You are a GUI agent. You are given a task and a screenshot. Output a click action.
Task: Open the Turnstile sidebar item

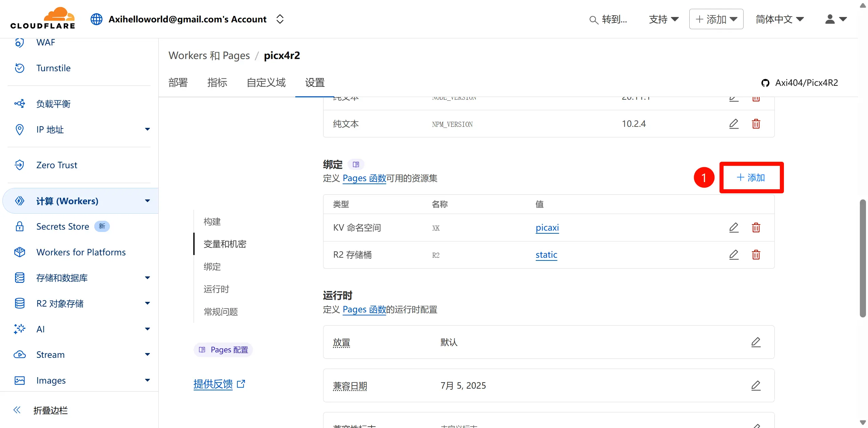pyautogui.click(x=53, y=68)
